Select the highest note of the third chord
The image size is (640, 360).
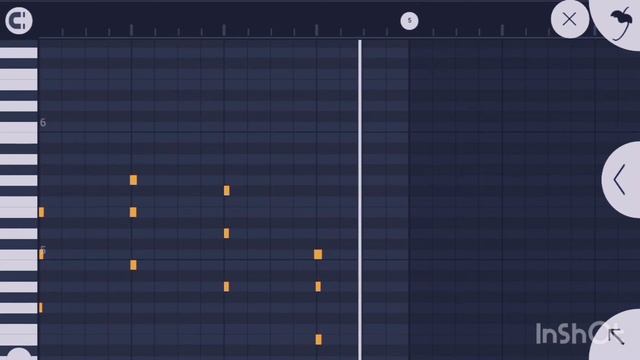pos(227,191)
